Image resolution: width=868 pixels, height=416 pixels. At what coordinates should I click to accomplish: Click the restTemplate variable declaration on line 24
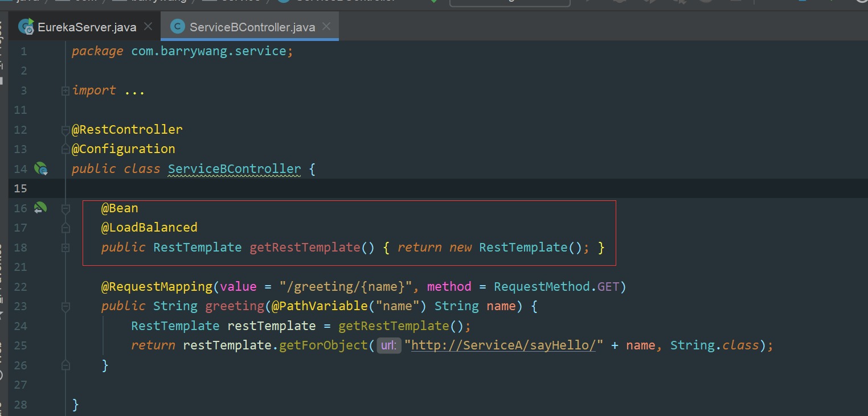(x=272, y=326)
